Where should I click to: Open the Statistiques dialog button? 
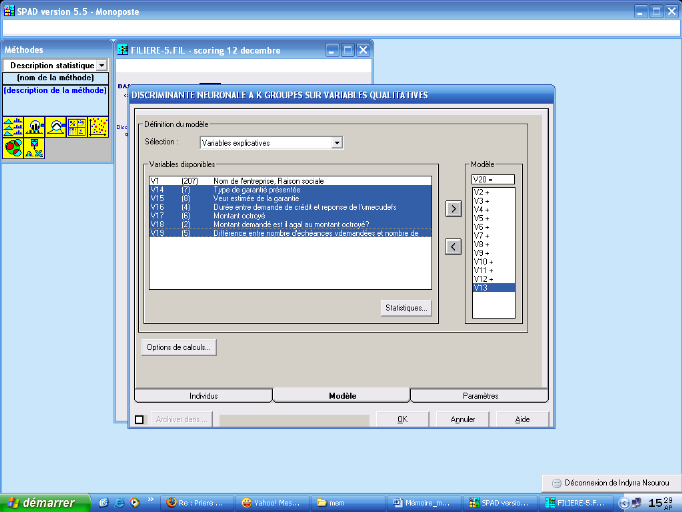(x=406, y=308)
